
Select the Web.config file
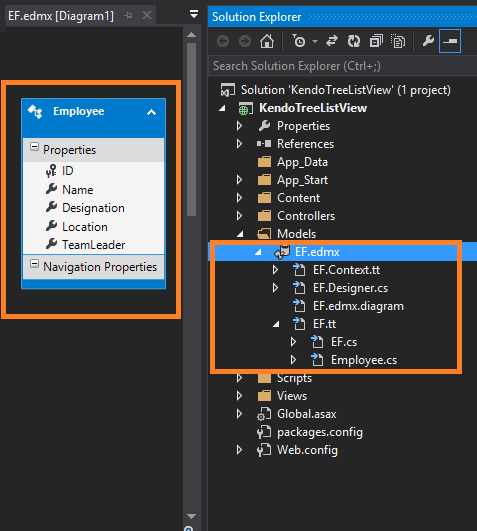coord(307,450)
